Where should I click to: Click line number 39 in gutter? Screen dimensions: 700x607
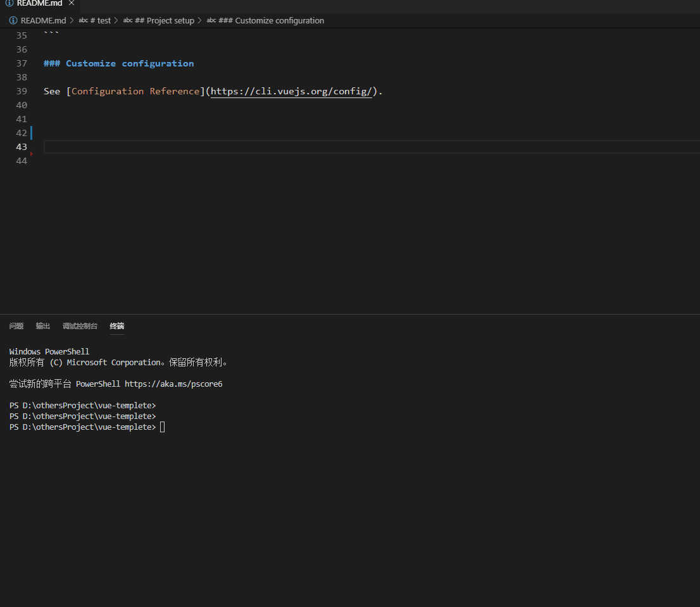22,92
